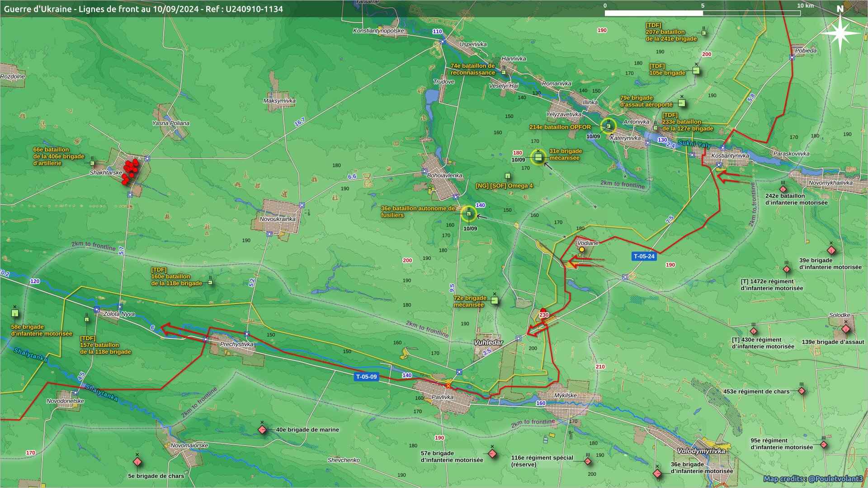
Task: Click the orange X marker at Pavlivka
Action: click(x=448, y=385)
